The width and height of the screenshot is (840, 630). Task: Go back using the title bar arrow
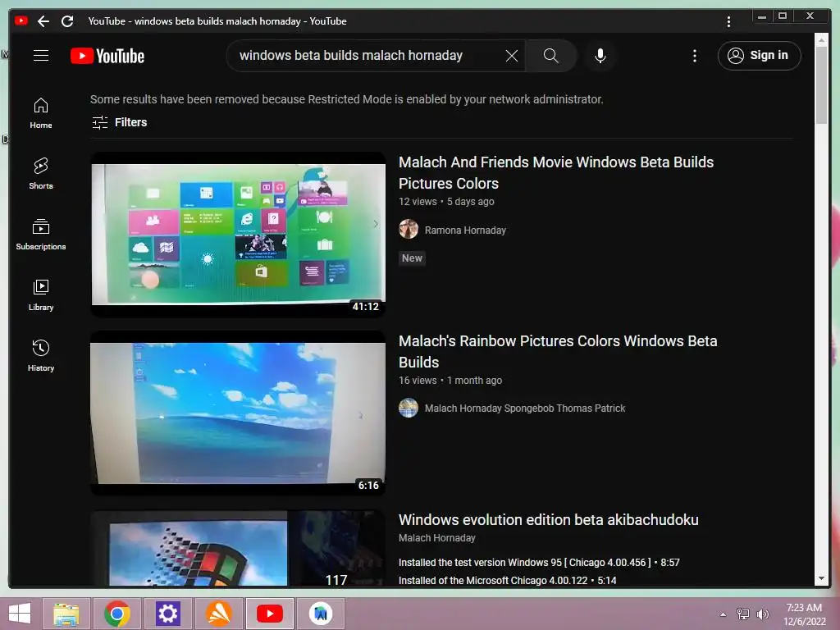tap(43, 21)
